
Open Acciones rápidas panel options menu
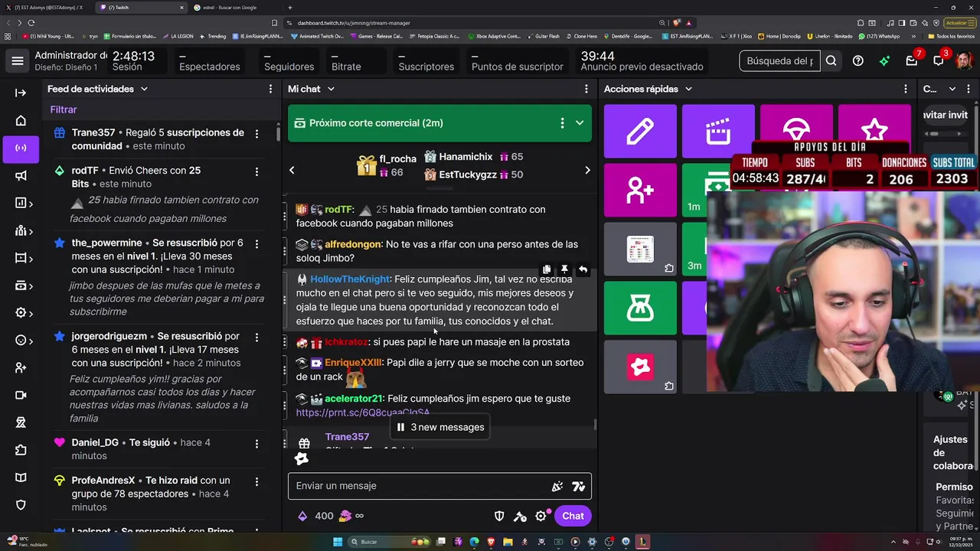[x=905, y=89]
